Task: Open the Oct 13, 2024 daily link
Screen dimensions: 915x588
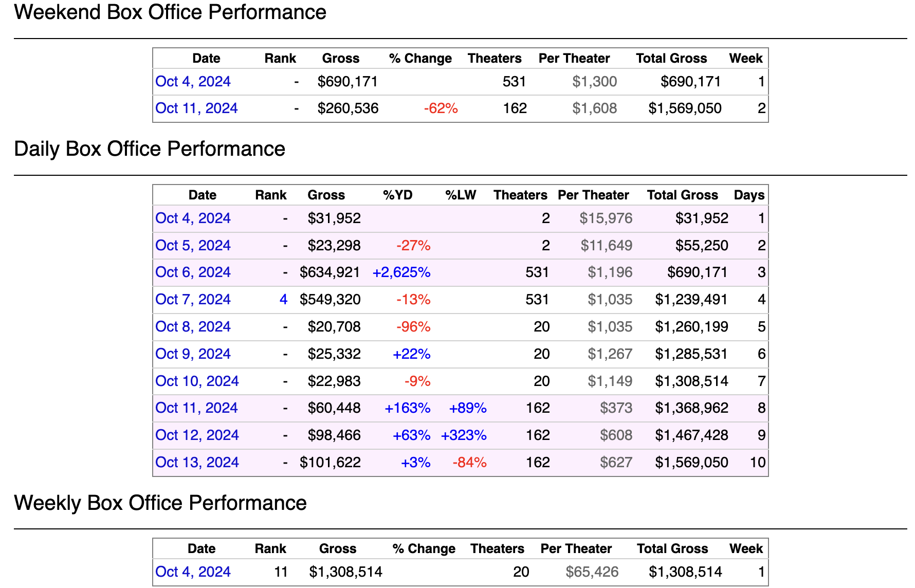Action: click(197, 463)
